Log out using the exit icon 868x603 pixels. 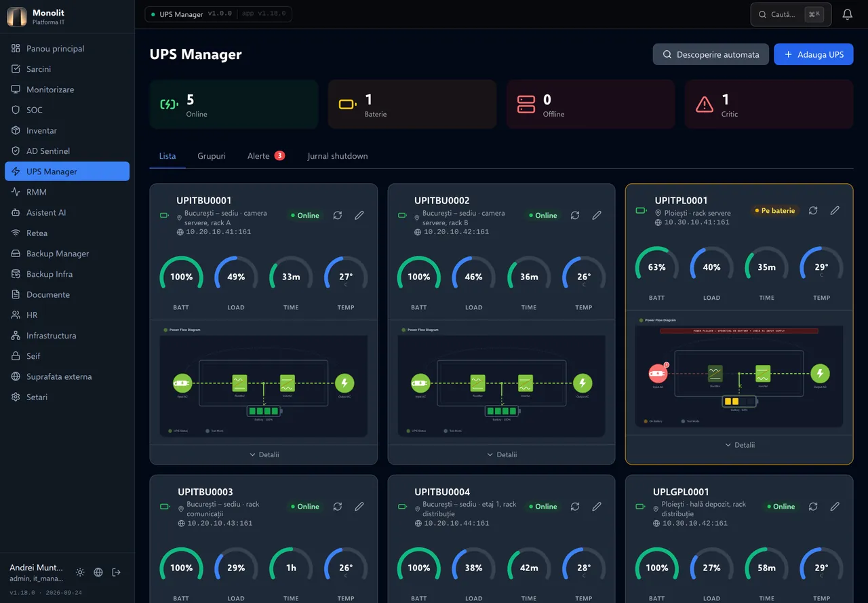(117, 572)
